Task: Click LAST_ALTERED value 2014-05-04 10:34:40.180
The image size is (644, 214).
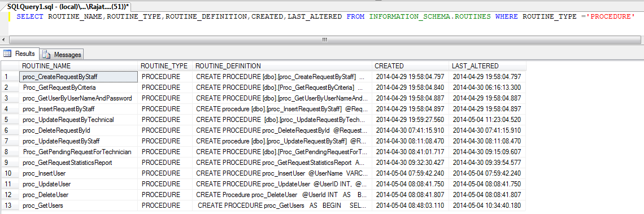Action: click(487, 206)
